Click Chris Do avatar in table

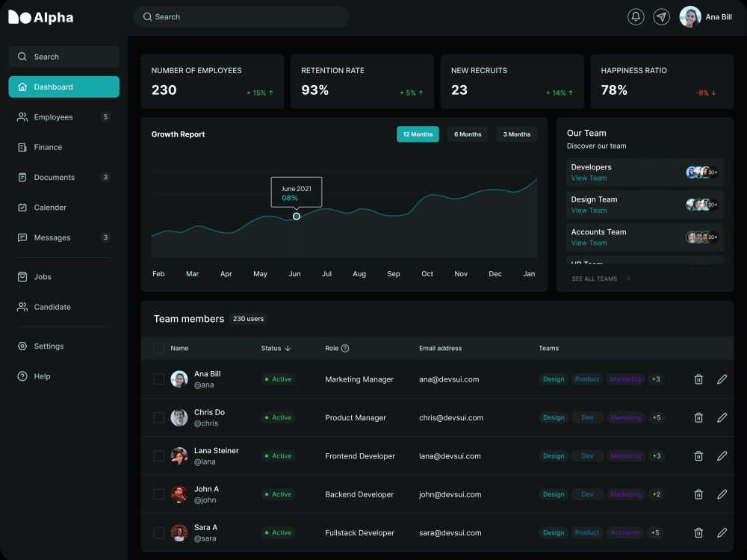[179, 417]
